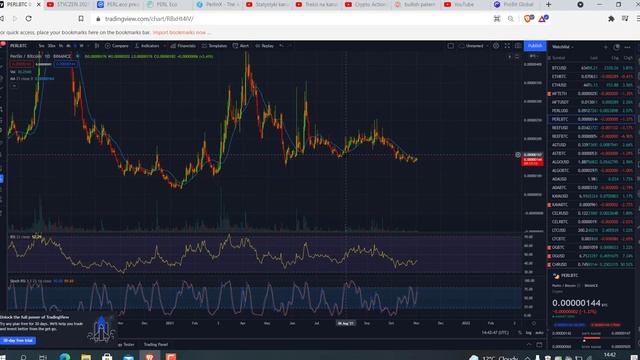
Task: Toggle auto scale on the chart
Action: click(x=539, y=333)
